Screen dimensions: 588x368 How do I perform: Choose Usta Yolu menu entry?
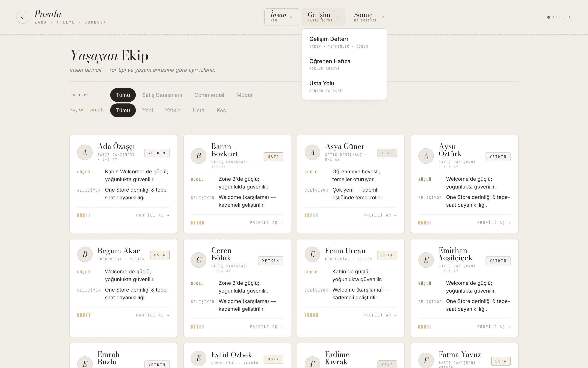[x=344, y=86]
